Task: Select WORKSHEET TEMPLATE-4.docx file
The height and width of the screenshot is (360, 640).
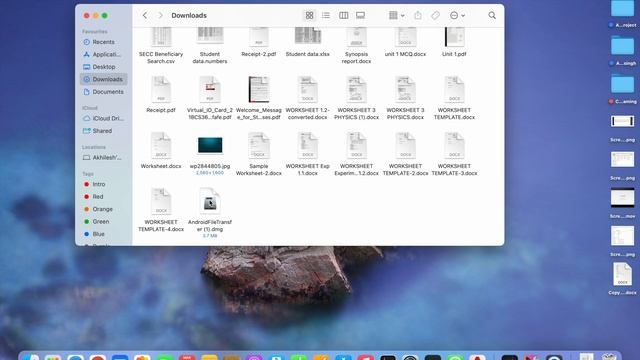Action: coord(161,210)
